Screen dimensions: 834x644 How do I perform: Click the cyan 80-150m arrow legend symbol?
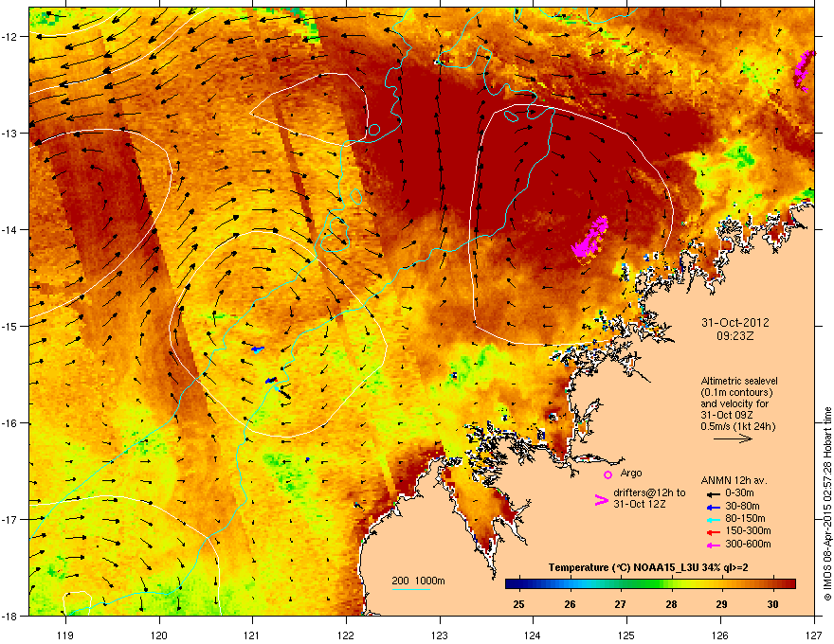tap(713, 520)
